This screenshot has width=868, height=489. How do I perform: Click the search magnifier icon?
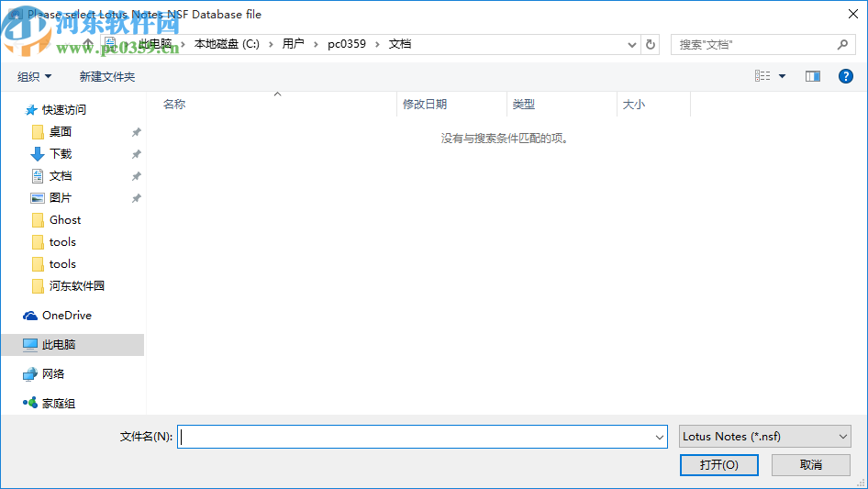tap(842, 44)
